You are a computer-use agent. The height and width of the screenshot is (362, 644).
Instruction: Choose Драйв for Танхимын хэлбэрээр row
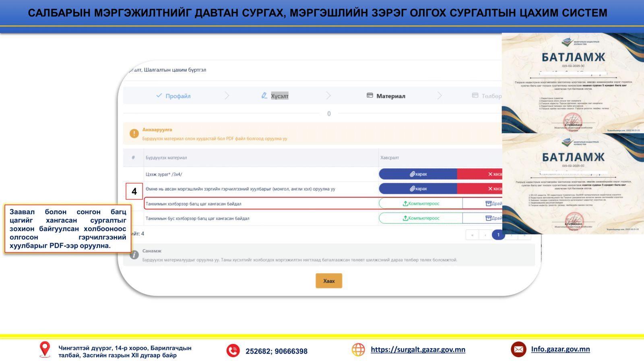(x=483, y=203)
